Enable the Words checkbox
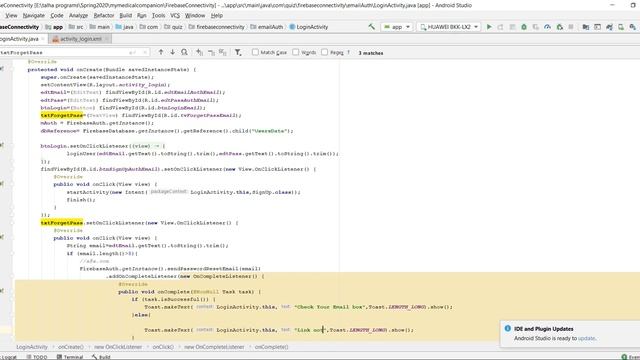This screenshot has height=360, width=640. (x=296, y=52)
